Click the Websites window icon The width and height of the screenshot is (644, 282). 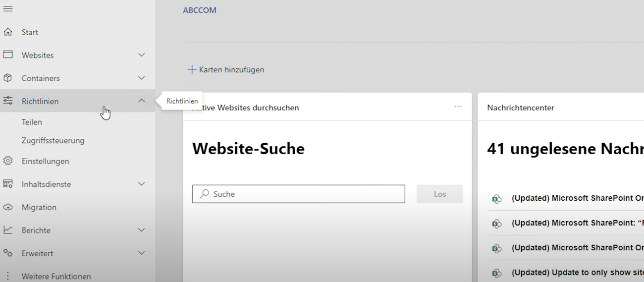click(x=8, y=55)
